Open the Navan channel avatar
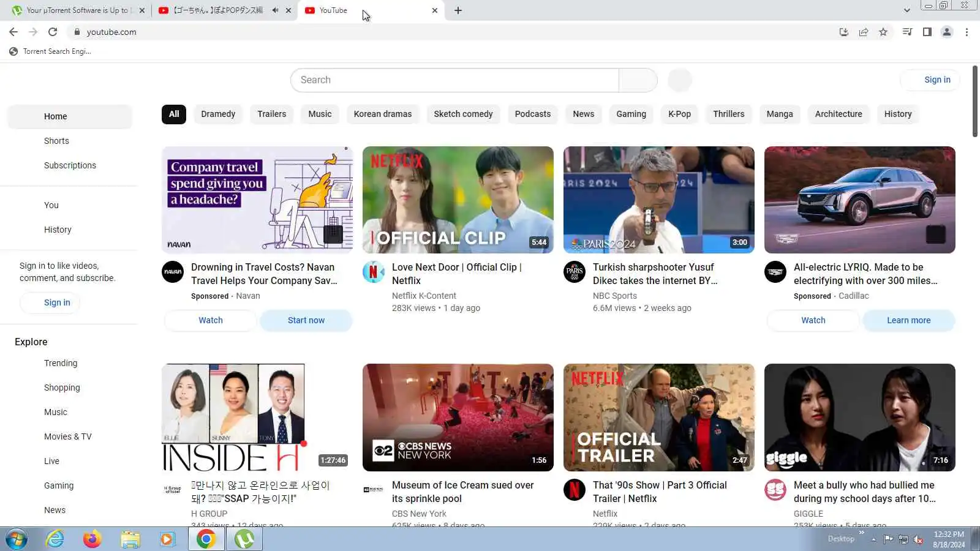This screenshot has width=980, height=551. coord(173,272)
